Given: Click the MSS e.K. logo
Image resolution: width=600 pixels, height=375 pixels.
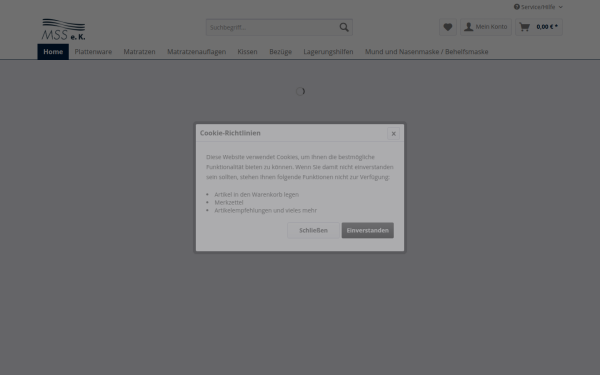Looking at the screenshot, I should 64,29.
